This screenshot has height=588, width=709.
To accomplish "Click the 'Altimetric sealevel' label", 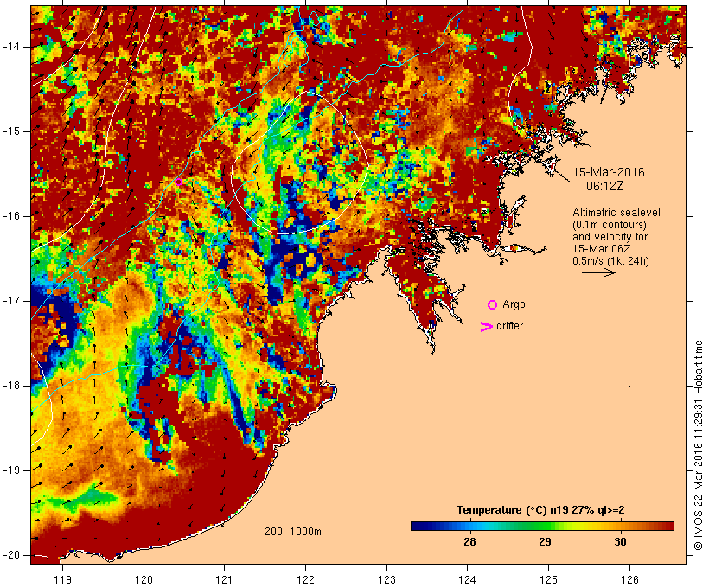I will click(x=616, y=213).
